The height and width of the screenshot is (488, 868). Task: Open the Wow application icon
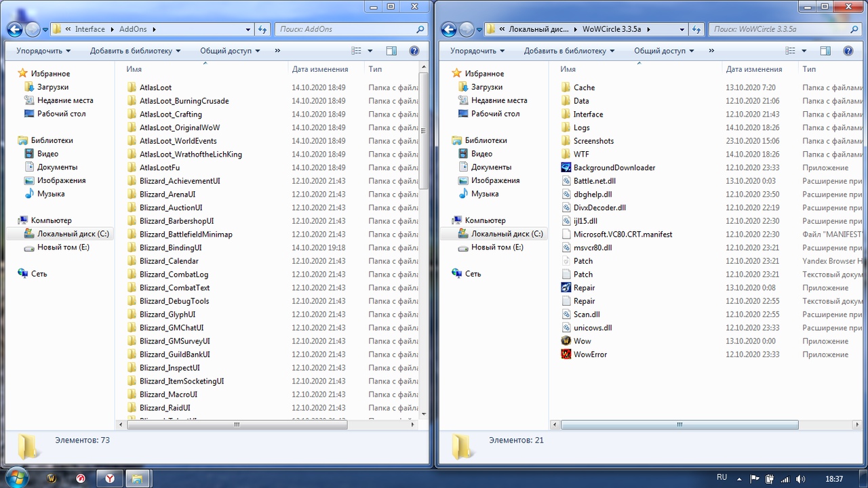[x=566, y=341]
